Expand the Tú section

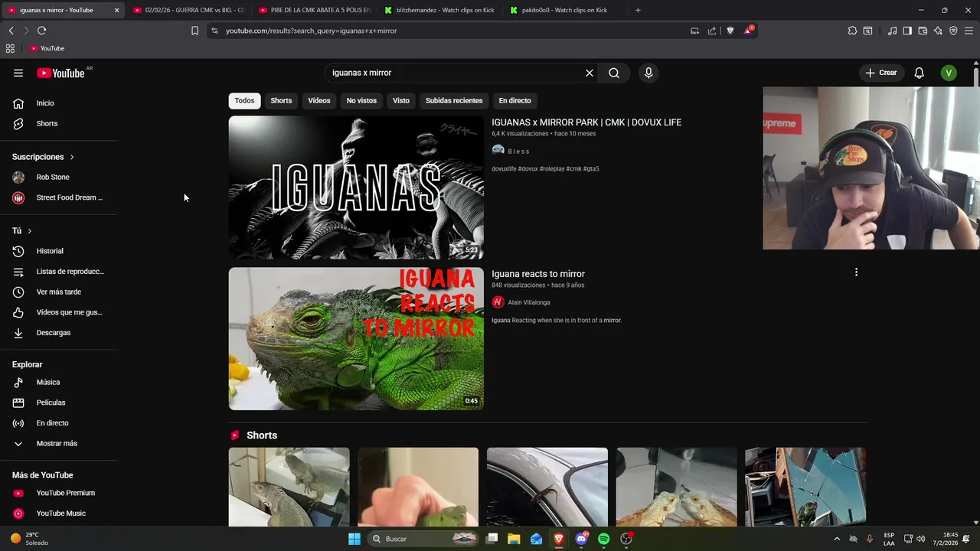(22, 230)
